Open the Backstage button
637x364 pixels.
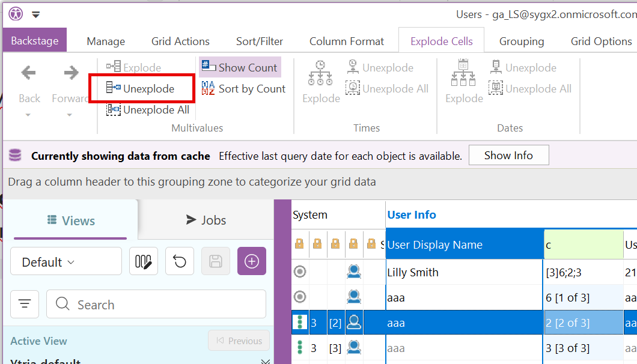pyautogui.click(x=35, y=41)
